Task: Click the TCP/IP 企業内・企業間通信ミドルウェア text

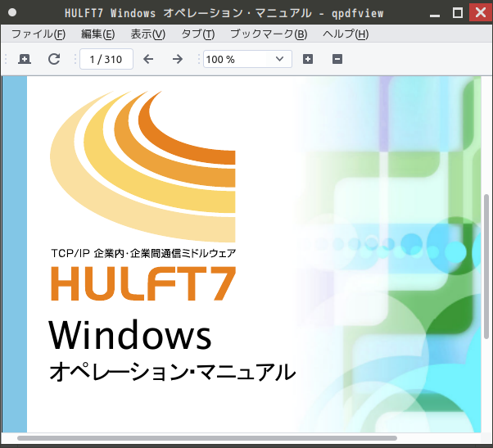Action: (x=143, y=253)
